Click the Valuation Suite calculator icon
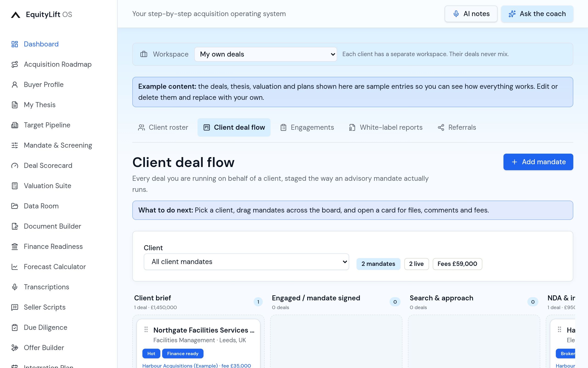588x368 pixels. [x=14, y=186]
